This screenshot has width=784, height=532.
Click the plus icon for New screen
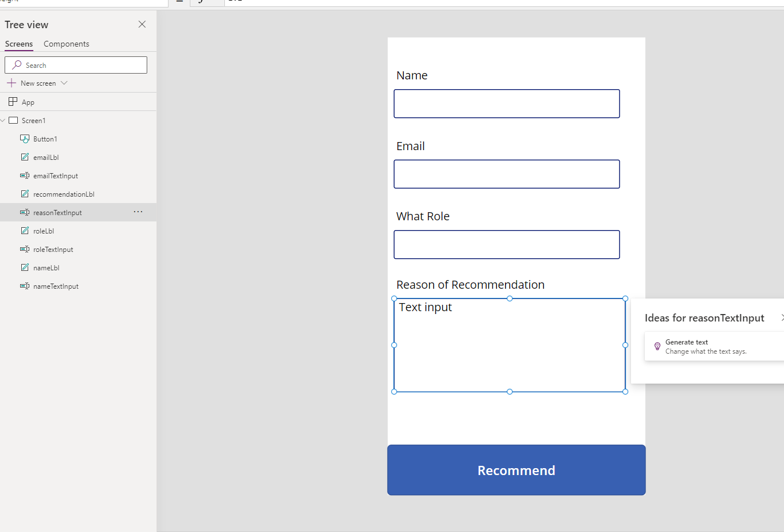[x=12, y=83]
